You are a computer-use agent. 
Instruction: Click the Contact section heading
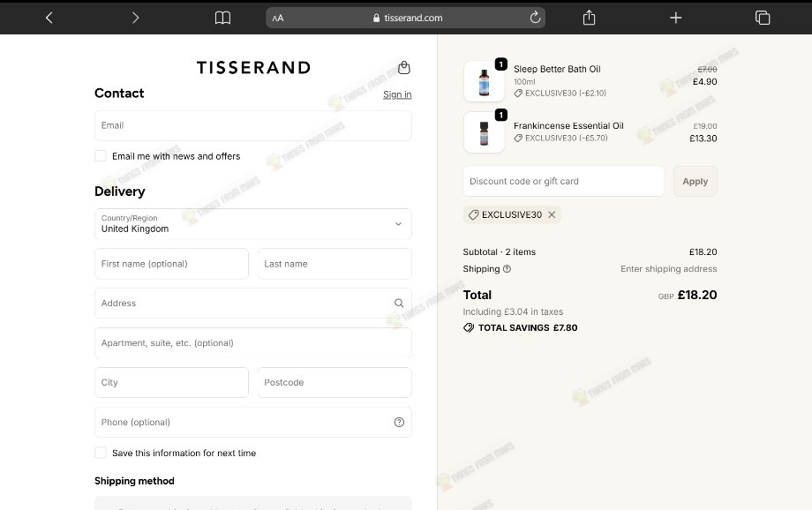[119, 94]
